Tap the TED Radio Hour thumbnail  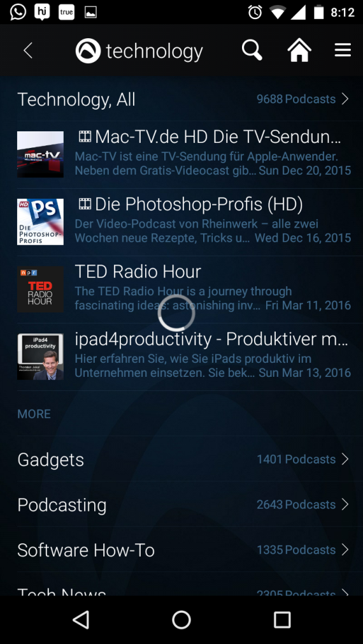click(40, 289)
